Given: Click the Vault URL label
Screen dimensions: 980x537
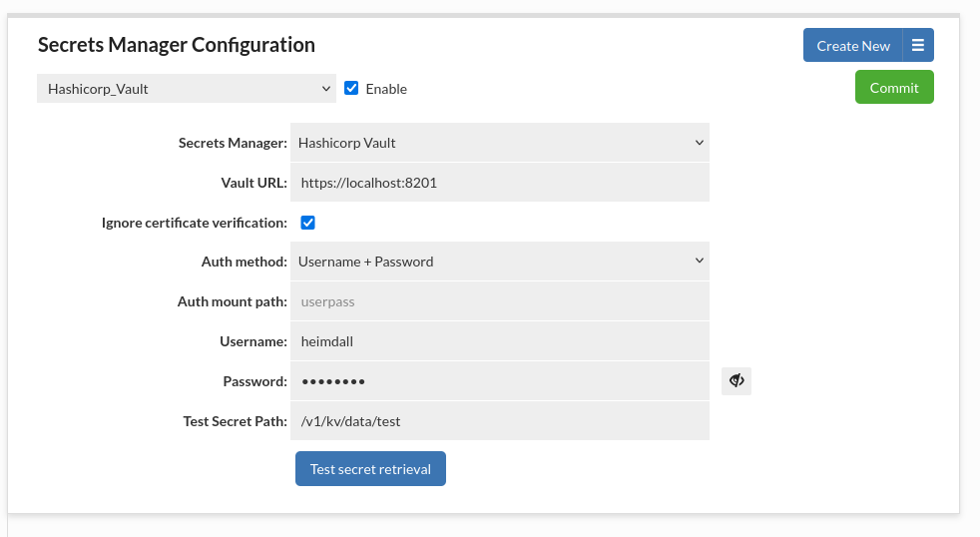Looking at the screenshot, I should coord(253,183).
